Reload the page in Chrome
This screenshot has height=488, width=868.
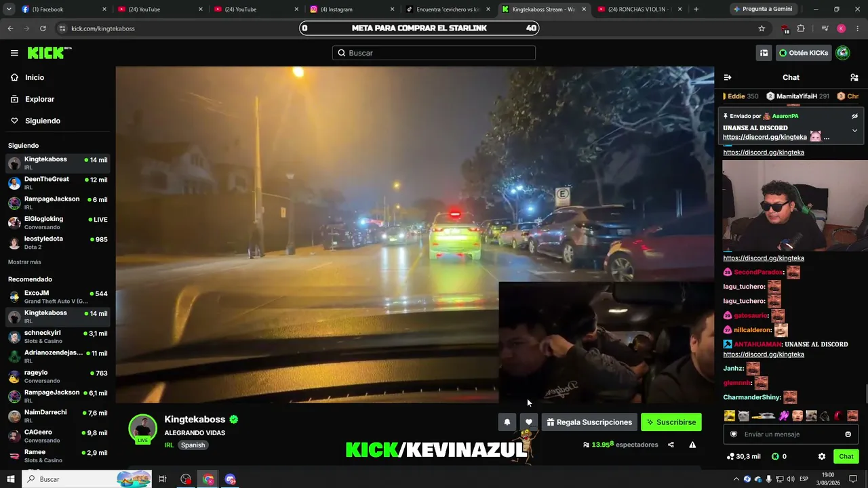43,28
